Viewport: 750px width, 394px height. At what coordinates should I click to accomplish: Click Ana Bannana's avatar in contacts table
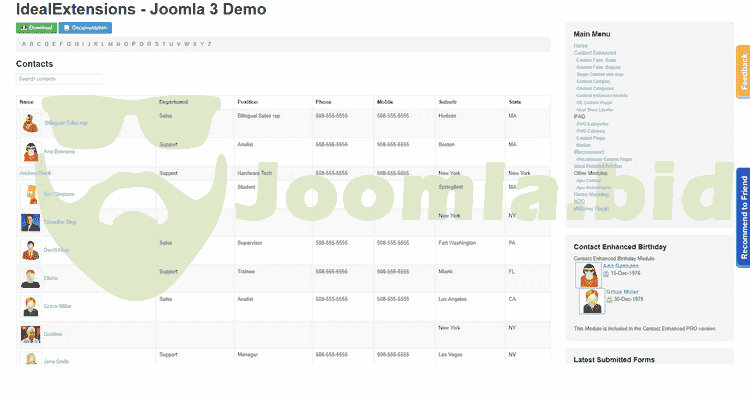coord(31,152)
